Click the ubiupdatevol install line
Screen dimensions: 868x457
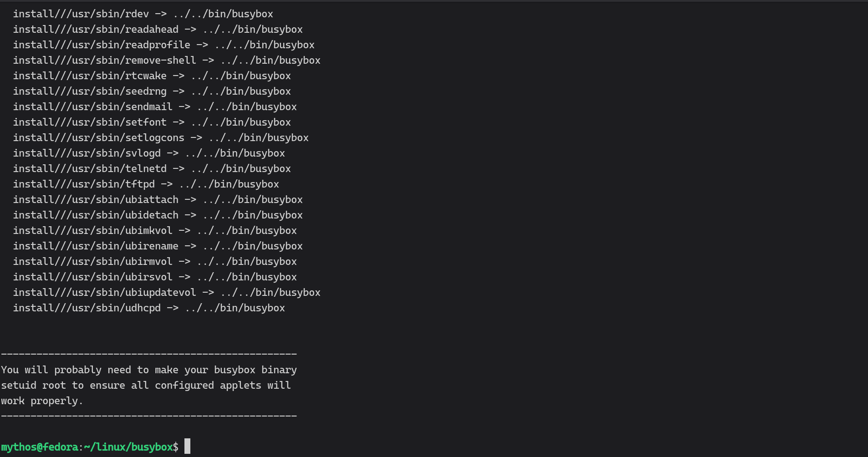pos(167,293)
